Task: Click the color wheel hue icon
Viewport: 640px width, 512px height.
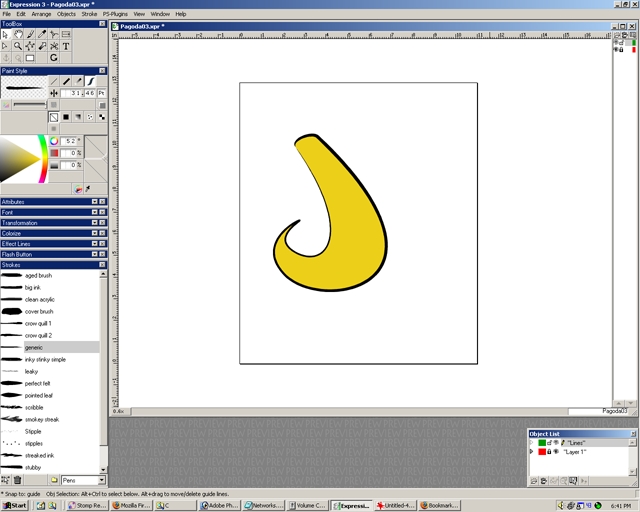Action: [54, 141]
